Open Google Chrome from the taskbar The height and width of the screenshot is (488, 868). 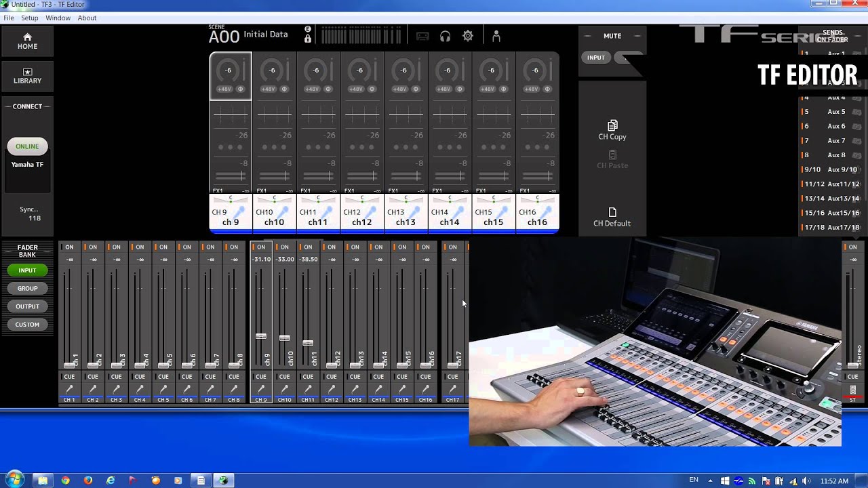[65, 481]
